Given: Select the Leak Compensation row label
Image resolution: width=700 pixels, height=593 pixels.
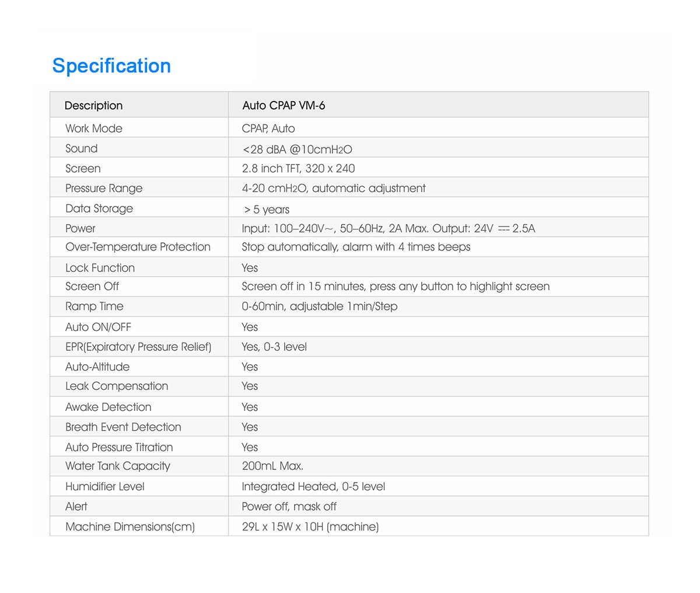Looking at the screenshot, I should [x=117, y=386].
